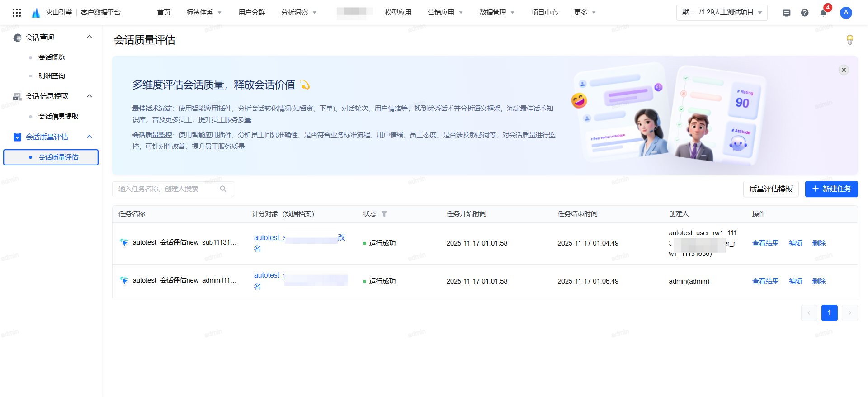The height and width of the screenshot is (397, 868).
Task: Click the 新建任务 button
Action: pyautogui.click(x=831, y=189)
